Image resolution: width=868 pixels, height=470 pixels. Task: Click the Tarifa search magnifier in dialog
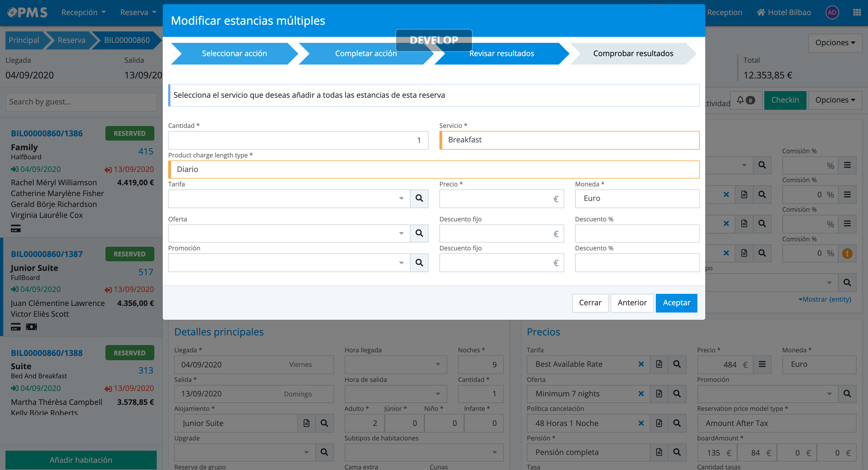tap(419, 198)
